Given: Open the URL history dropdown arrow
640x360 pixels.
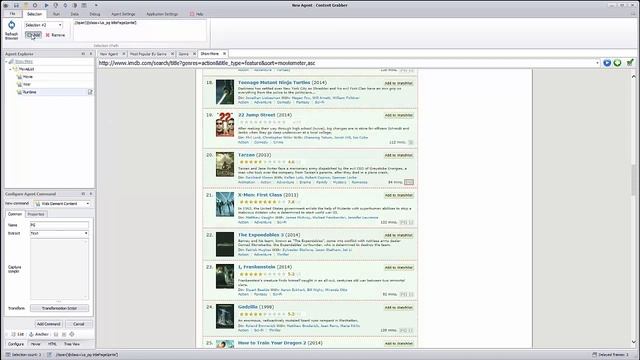Looking at the screenshot, I should pyautogui.click(x=598, y=63).
